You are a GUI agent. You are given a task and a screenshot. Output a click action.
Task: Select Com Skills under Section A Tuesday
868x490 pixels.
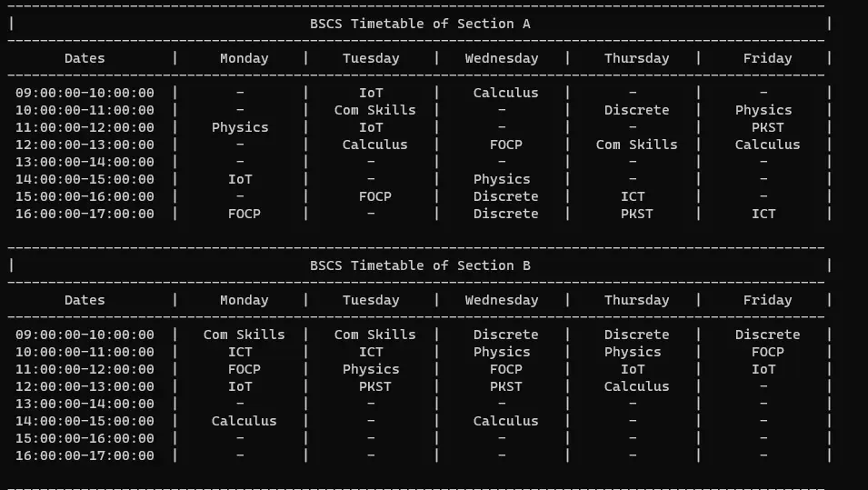[x=374, y=110]
